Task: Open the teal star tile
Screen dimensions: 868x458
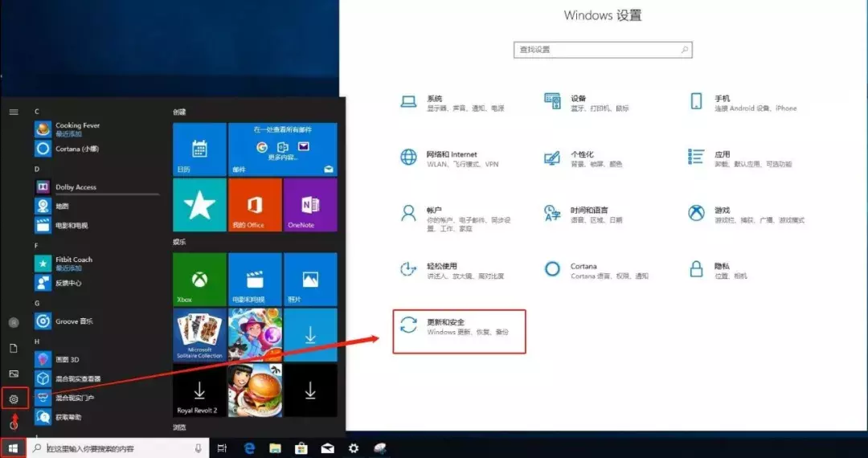Action: (200, 205)
